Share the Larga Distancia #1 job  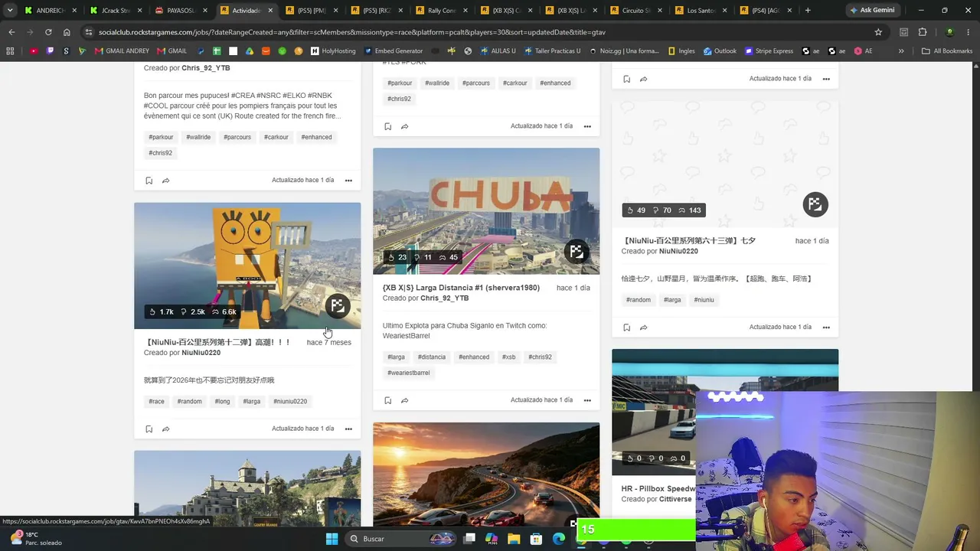pyautogui.click(x=404, y=400)
